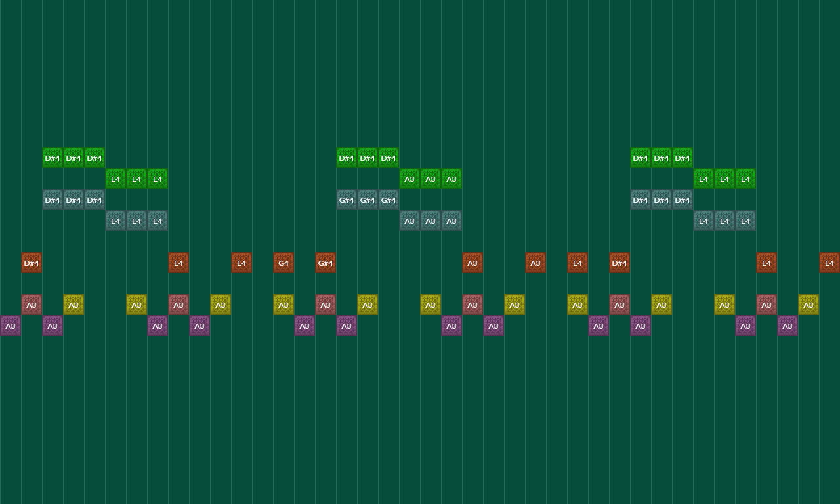Click the orange A3 note in the middle section
This screenshot has height=504, width=840.
(x=472, y=262)
